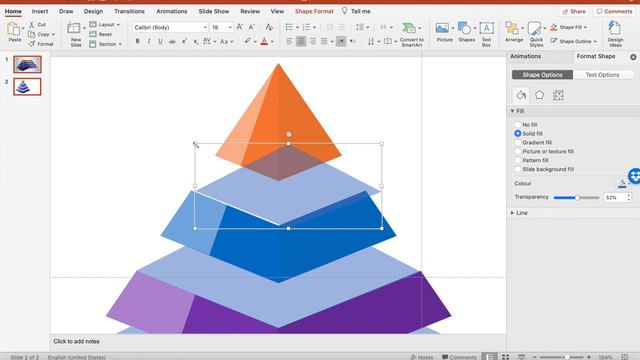The width and height of the screenshot is (640, 360).
Task: Select Gradient fill option
Action: pos(518,142)
